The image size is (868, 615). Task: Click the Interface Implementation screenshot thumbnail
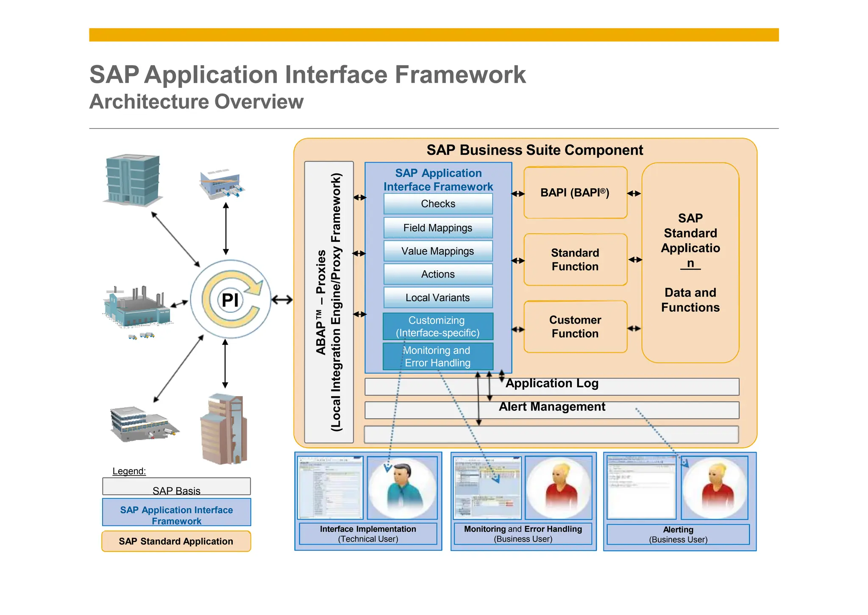tap(331, 488)
